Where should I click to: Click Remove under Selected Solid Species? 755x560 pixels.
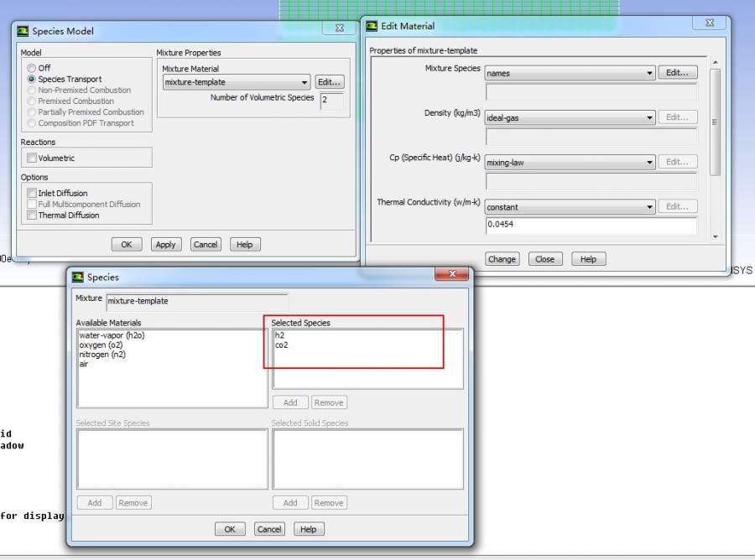click(x=329, y=503)
